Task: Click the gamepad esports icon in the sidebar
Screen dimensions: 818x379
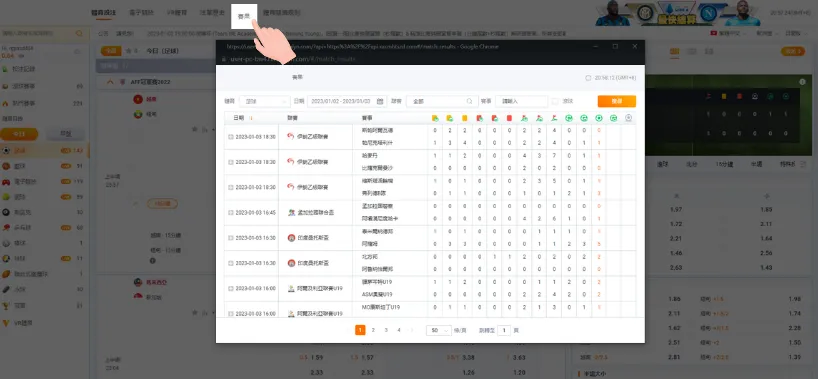Action: tap(6, 182)
